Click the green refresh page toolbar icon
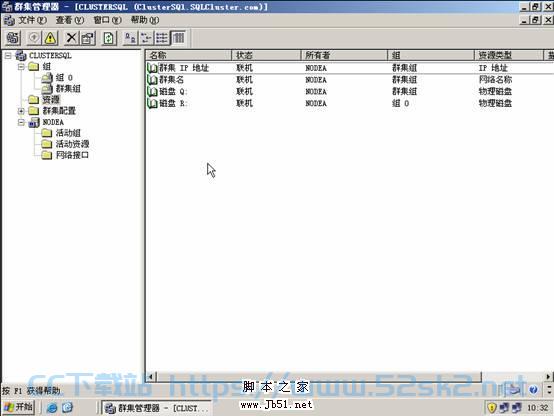 [x=108, y=38]
